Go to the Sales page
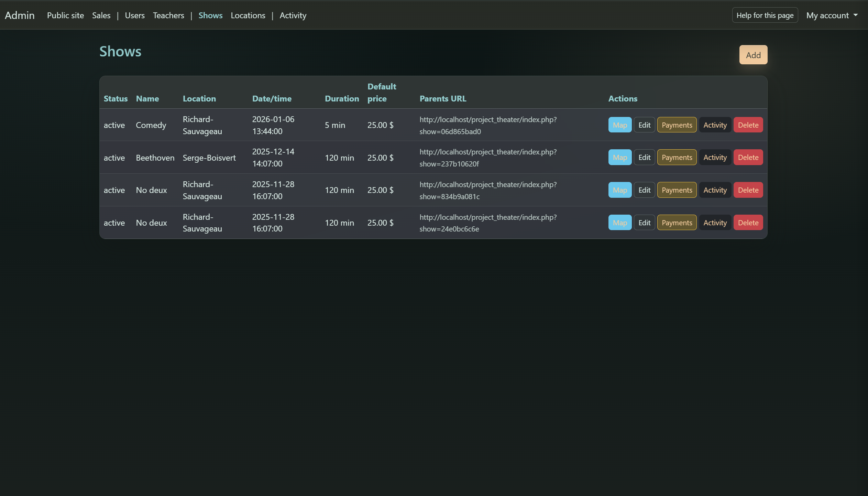Screen dimensions: 868x496 101,15
